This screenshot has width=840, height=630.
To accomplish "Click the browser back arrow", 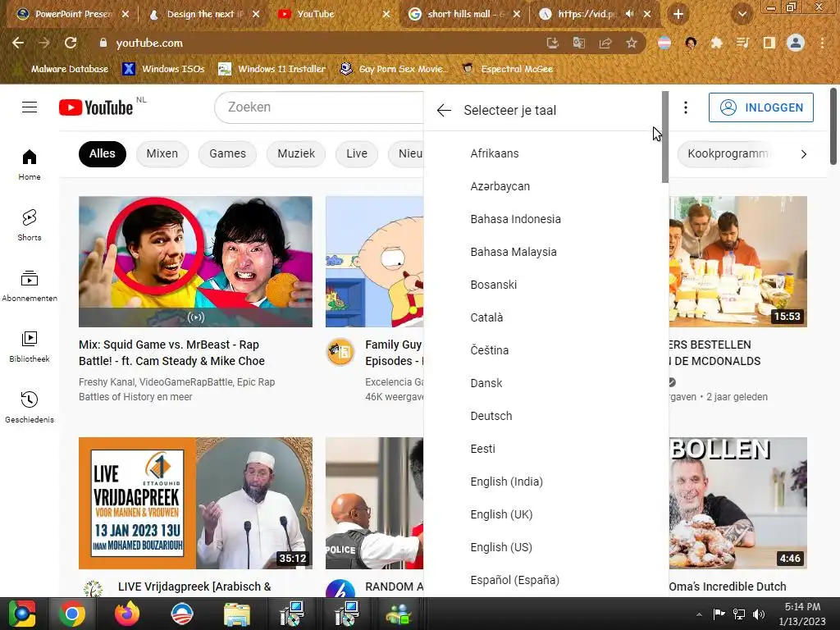I will [18, 43].
